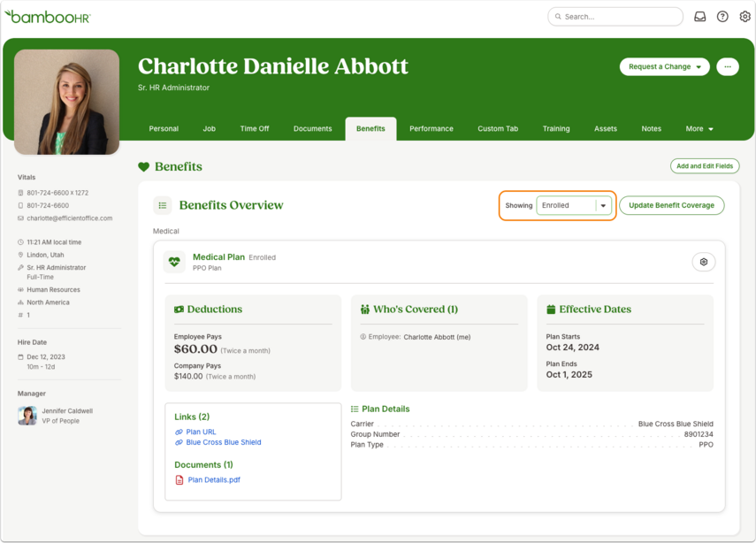This screenshot has width=756, height=543.
Task: Click the Oct 1, 2025 plan end date
Action: 569,375
